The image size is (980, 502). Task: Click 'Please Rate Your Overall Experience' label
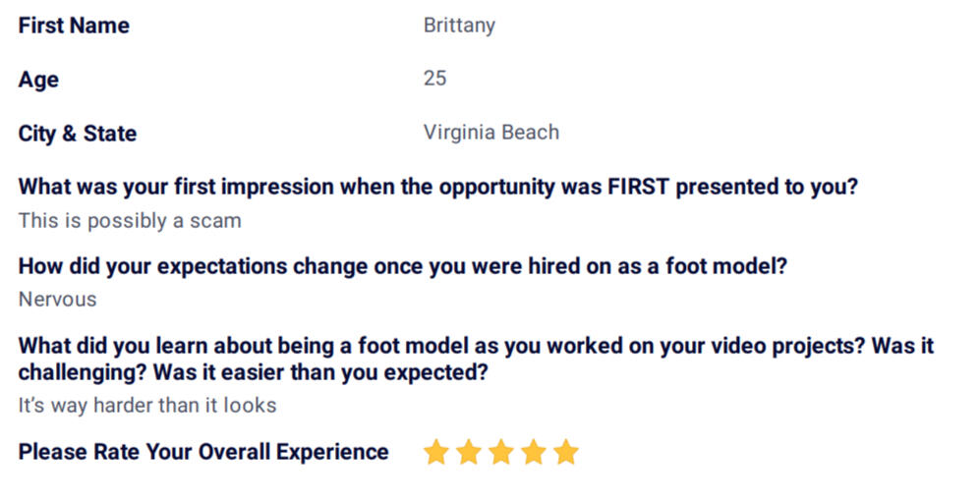tap(203, 452)
